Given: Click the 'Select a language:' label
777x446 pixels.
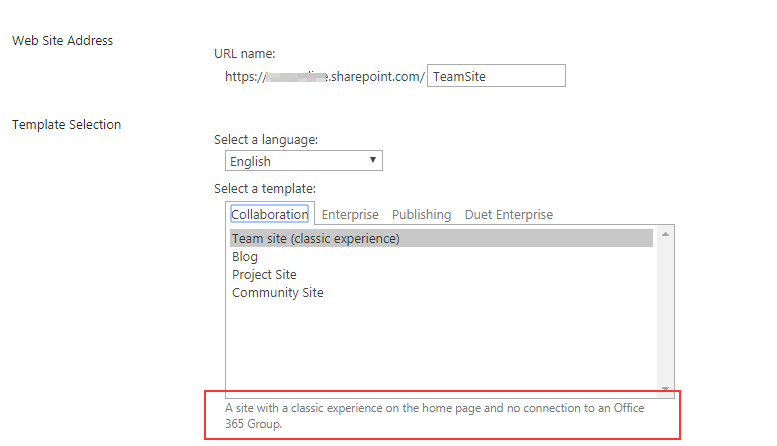Looking at the screenshot, I should 266,140.
